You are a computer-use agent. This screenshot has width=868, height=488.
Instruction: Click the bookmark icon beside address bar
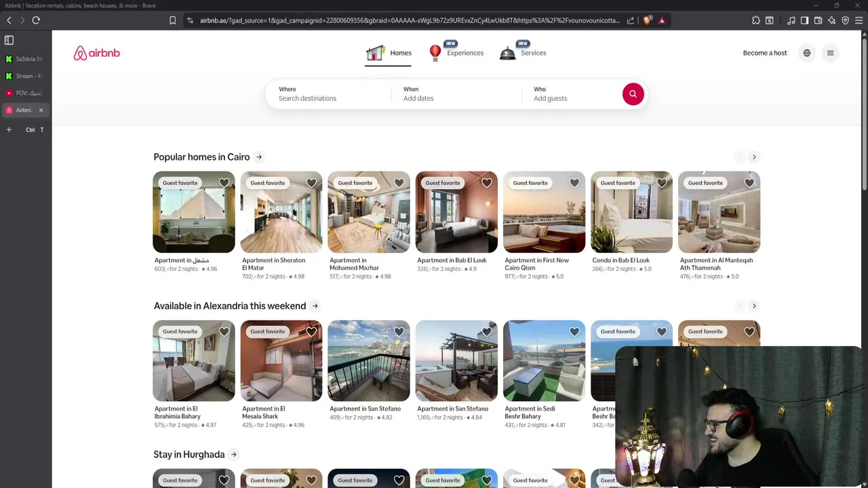[x=172, y=20]
